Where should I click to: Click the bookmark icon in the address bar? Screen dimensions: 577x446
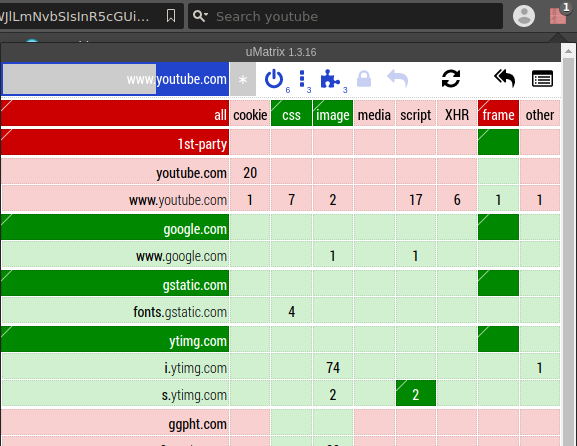[171, 16]
